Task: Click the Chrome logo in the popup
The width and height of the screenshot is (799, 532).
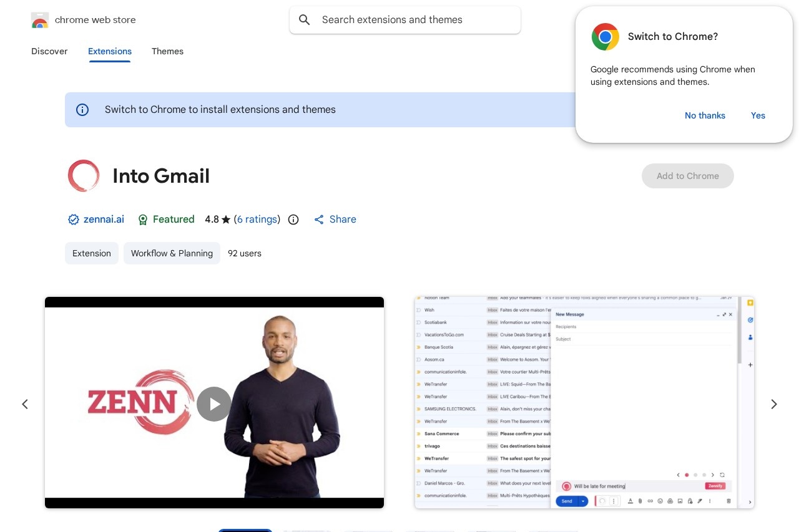Action: [x=605, y=37]
